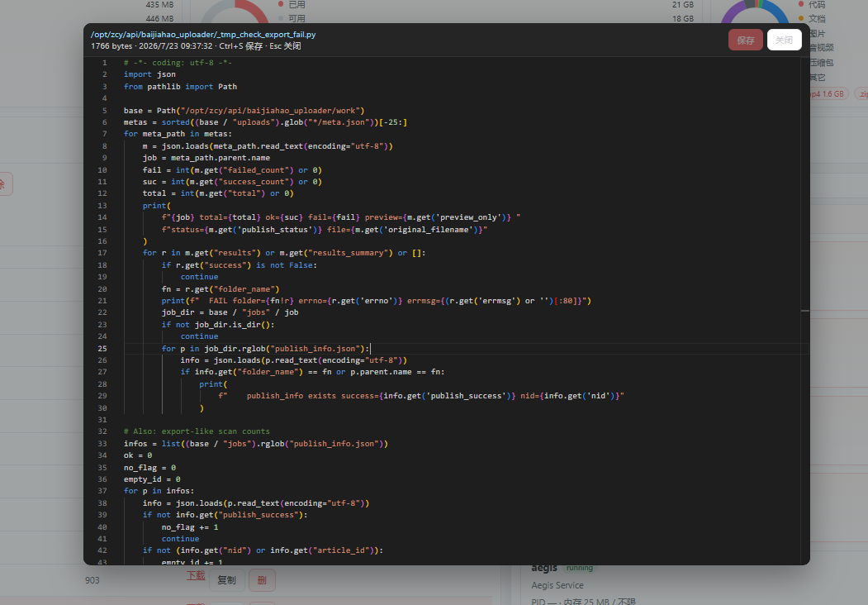868x605 pixels.
Task: Click the 21 GB value in background
Action: pos(682,4)
